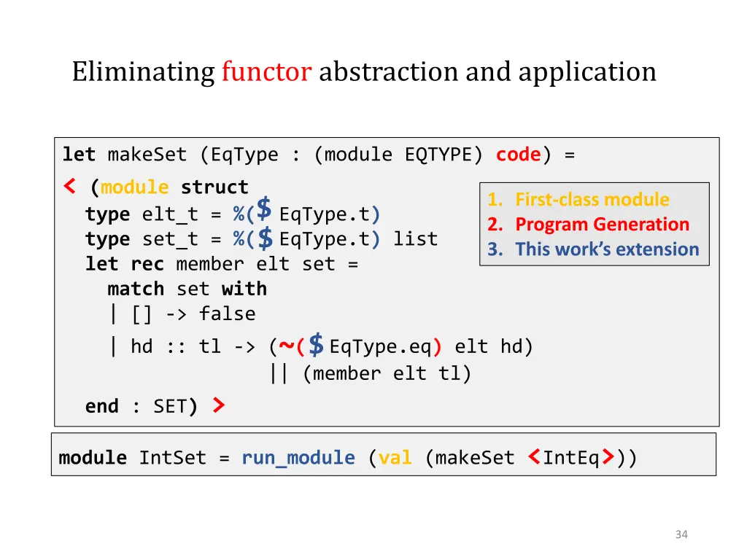
Task: Click the yellow 'val' keyword
Action: point(395,458)
